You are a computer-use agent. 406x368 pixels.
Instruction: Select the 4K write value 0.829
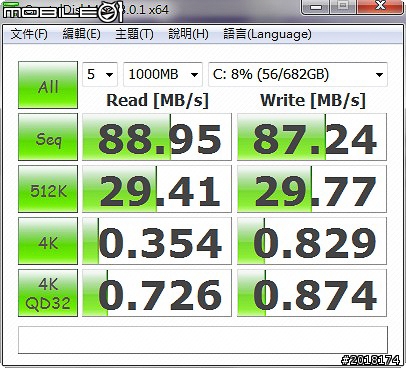[x=312, y=241]
